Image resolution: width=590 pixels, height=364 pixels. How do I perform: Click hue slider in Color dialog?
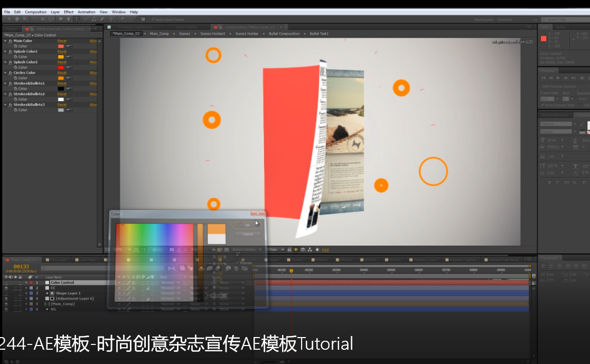point(200,263)
